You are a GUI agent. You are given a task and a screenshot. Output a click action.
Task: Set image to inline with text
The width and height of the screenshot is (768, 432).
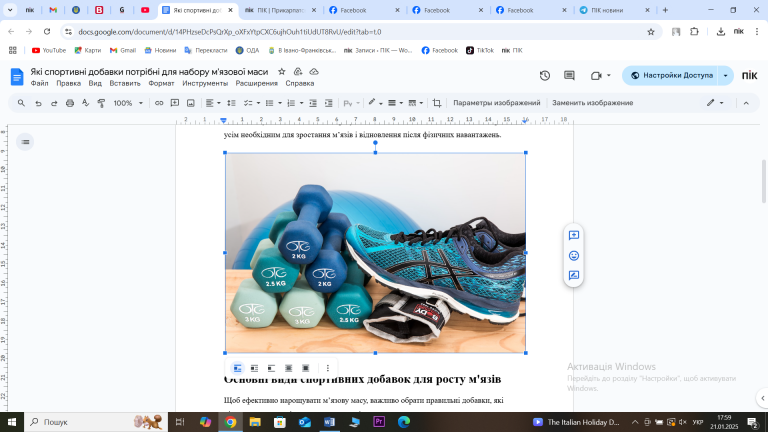click(238, 368)
